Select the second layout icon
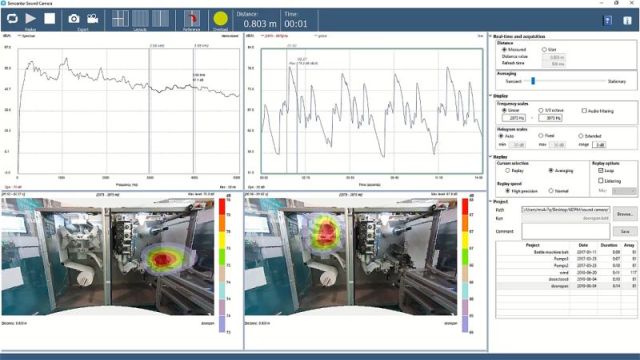The height and width of the screenshot is (360, 640). tap(140, 19)
